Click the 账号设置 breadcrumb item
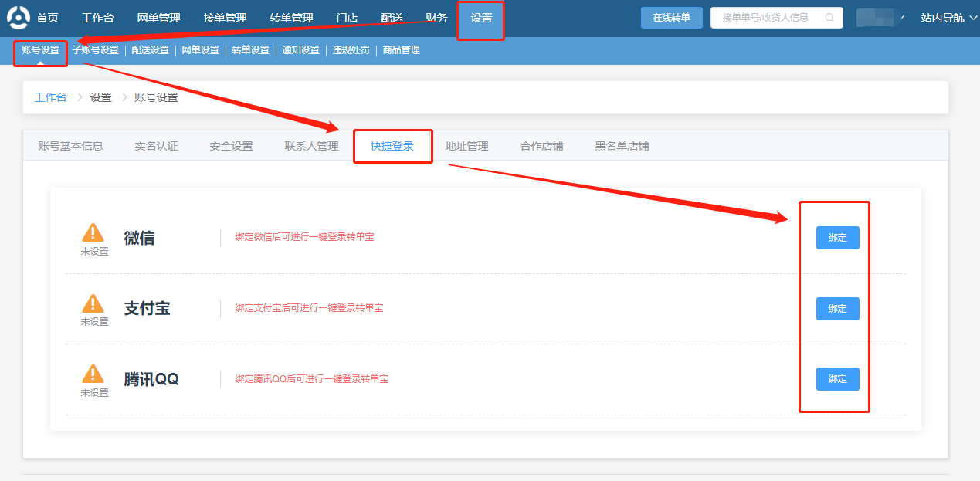 click(156, 97)
